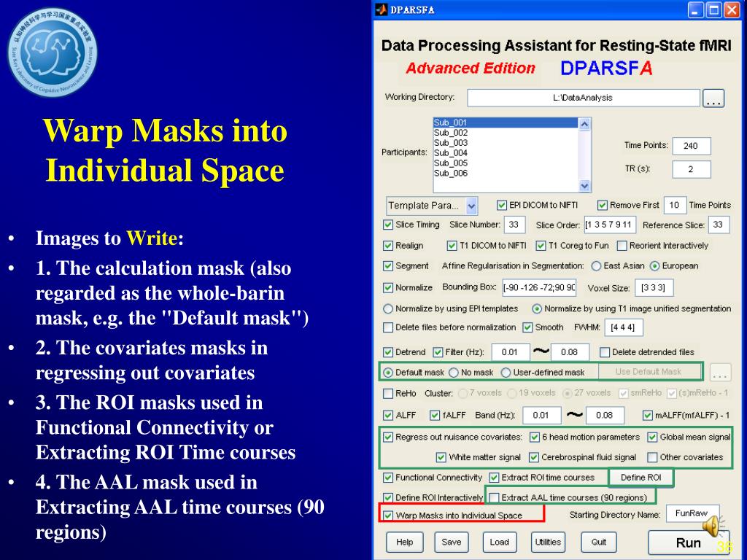Click the State Key Laboratory logo on the slide
The image size is (747, 560).
(x=53, y=52)
